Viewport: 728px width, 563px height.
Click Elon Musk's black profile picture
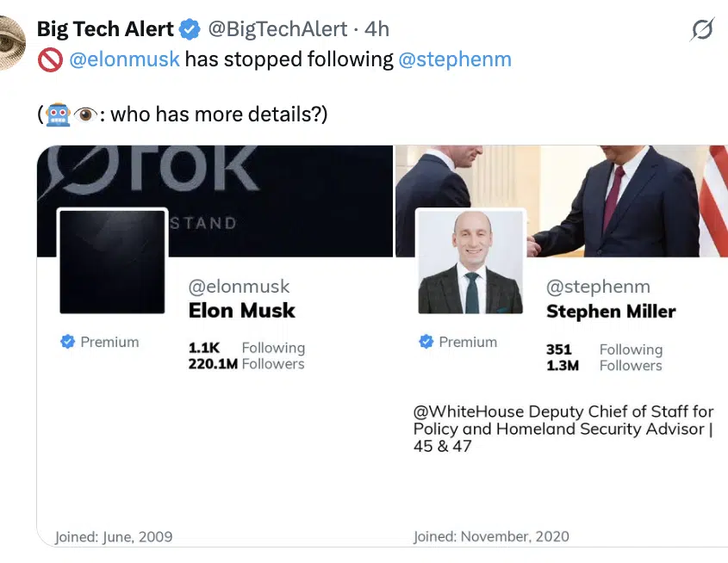click(x=112, y=262)
